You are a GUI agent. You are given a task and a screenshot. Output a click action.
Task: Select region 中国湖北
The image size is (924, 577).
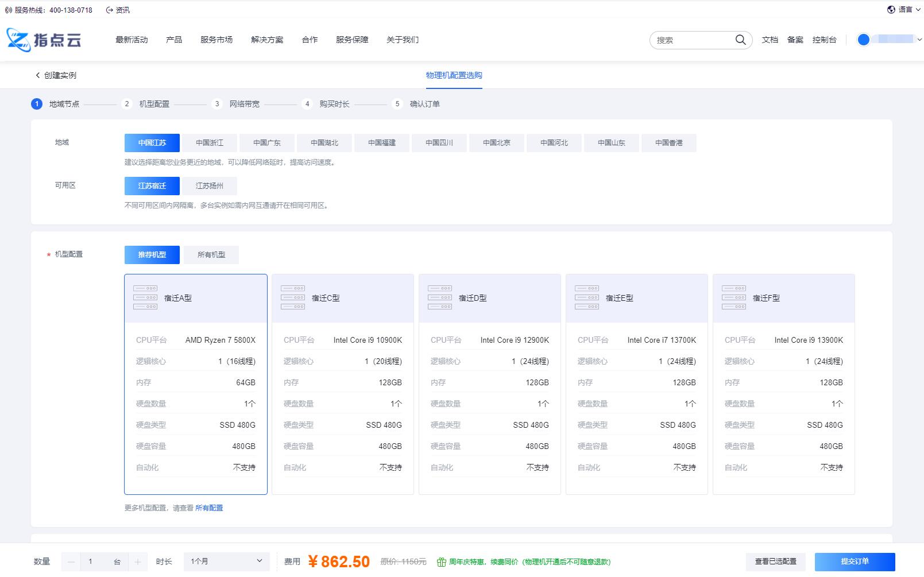tap(324, 143)
